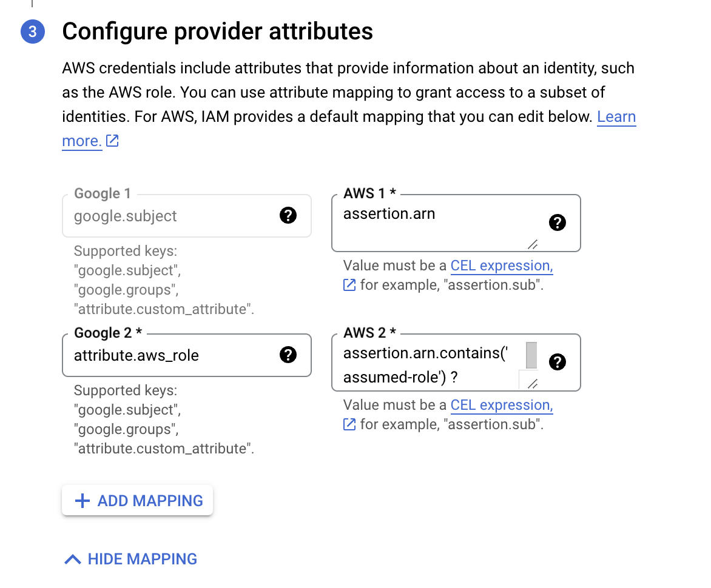711x588 pixels.
Task: Click the external link icon below AWS 1
Action: pyautogui.click(x=349, y=284)
